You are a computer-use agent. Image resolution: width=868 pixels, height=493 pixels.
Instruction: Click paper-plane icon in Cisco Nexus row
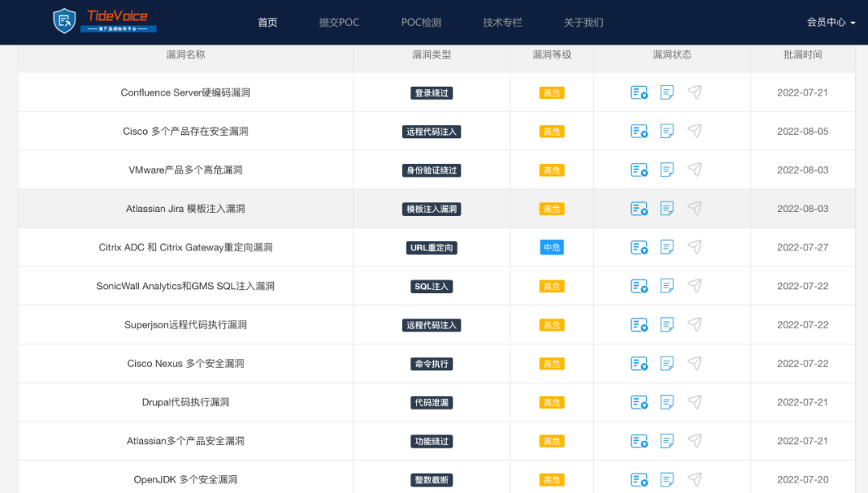pos(694,363)
